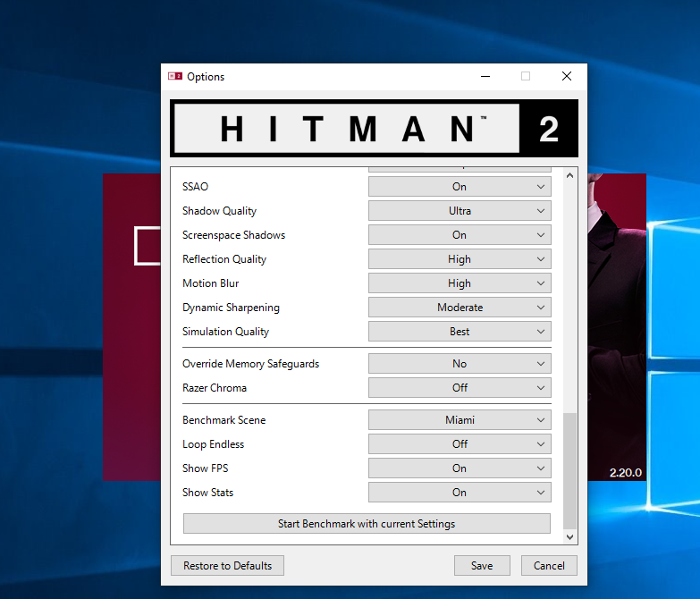Open Override Memory Safeguards dropdown

pyautogui.click(x=460, y=363)
